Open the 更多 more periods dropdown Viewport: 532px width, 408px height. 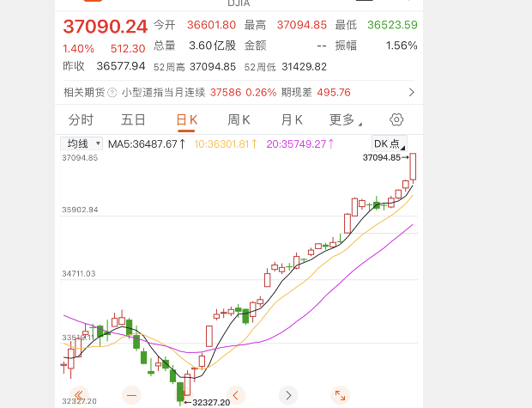346,120
